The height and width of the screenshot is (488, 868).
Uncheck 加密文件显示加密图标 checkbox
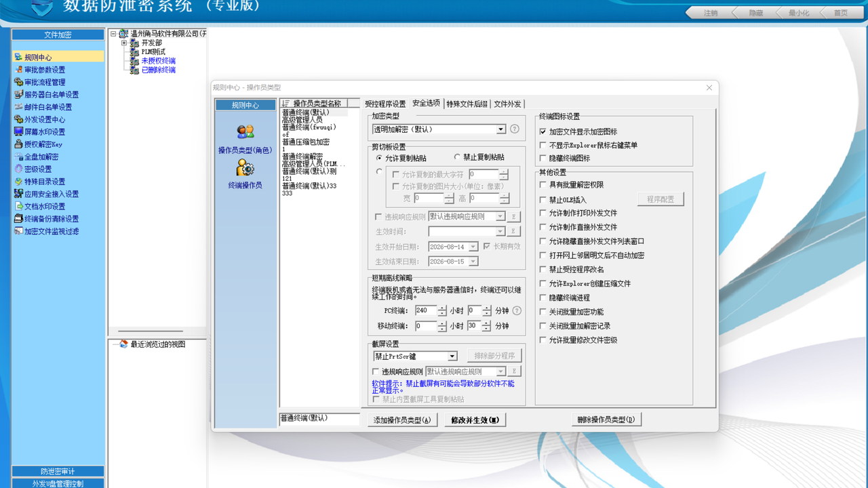(x=542, y=131)
